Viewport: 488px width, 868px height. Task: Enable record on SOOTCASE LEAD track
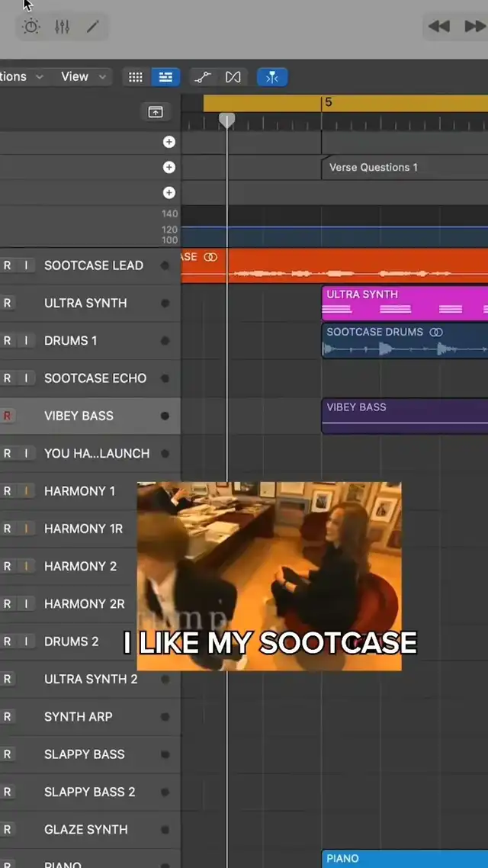pyautogui.click(x=8, y=265)
